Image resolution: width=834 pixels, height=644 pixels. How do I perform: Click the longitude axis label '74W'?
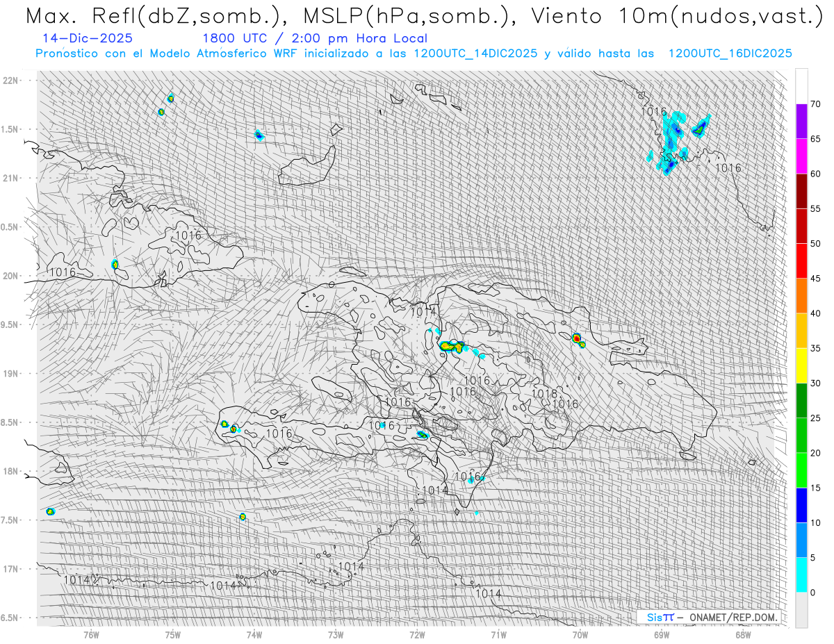point(254,635)
